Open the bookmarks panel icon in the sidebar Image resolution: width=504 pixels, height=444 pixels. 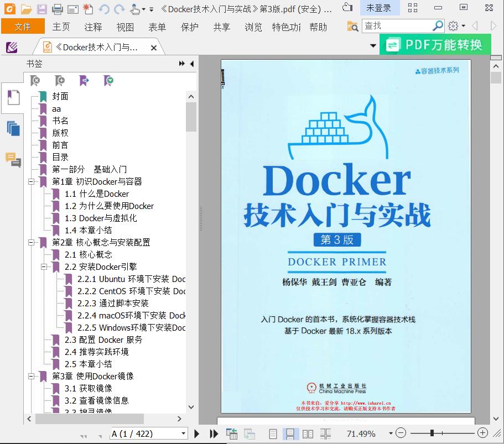coord(13,97)
